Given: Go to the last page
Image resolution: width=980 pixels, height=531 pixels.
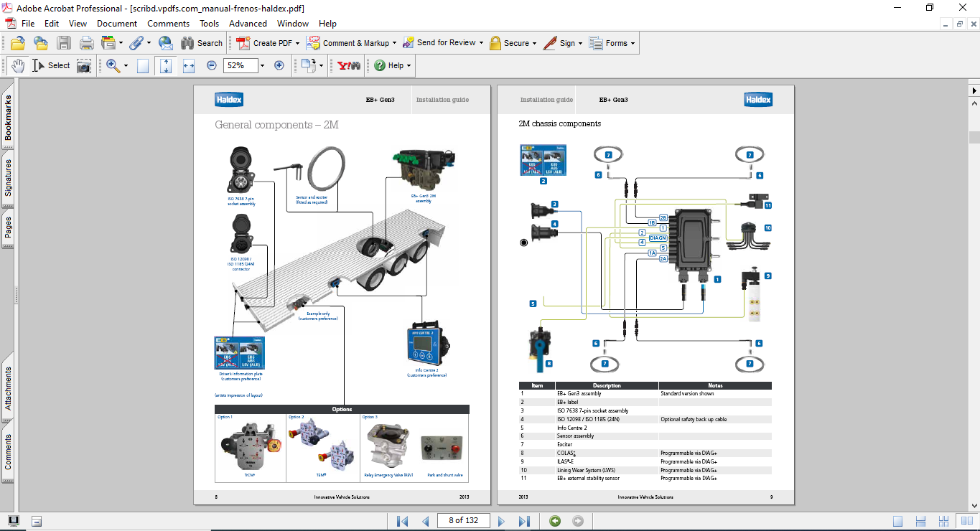Looking at the screenshot, I should pos(524,521).
